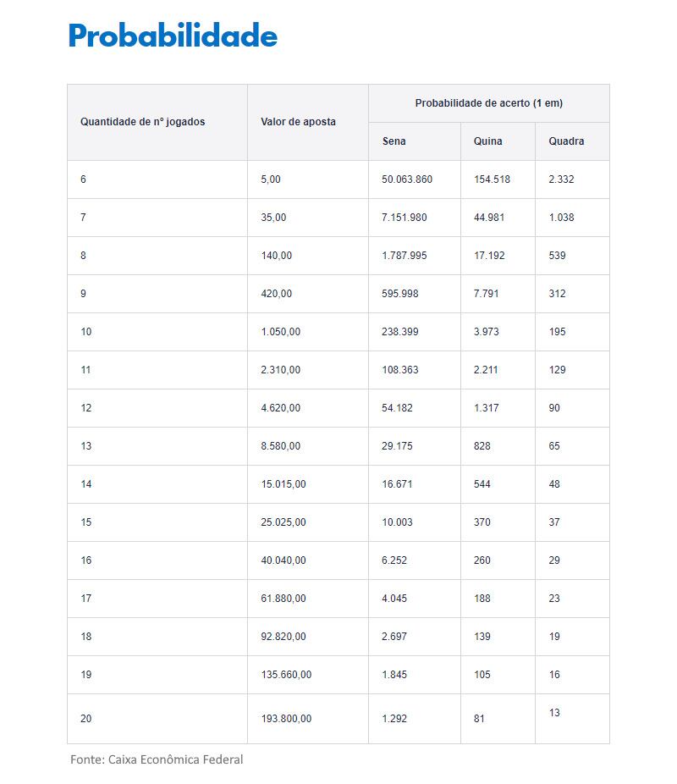Click the Quantidade de nº jogados header

142,122
